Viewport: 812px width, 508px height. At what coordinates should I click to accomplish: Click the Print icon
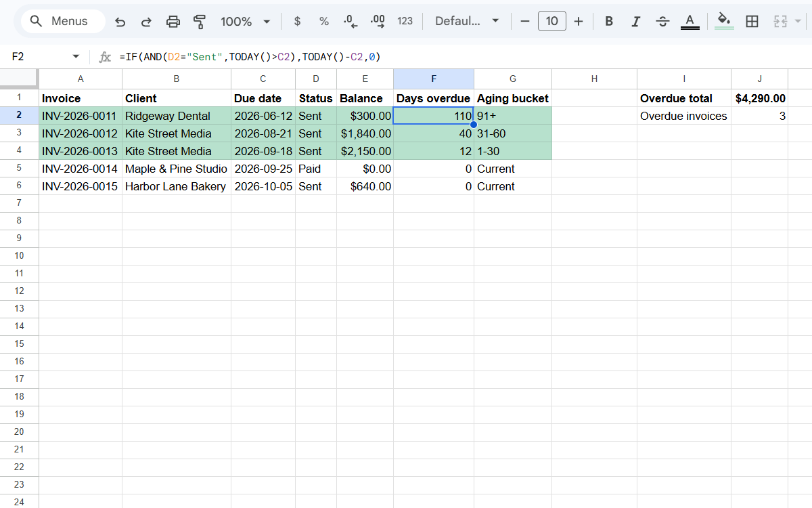click(x=173, y=22)
